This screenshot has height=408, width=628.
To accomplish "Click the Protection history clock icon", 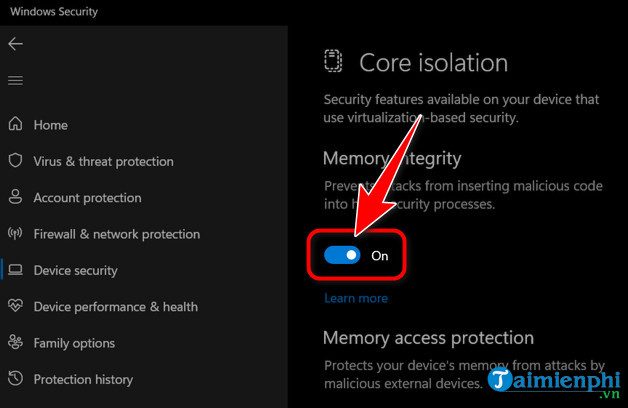I will (x=15, y=380).
